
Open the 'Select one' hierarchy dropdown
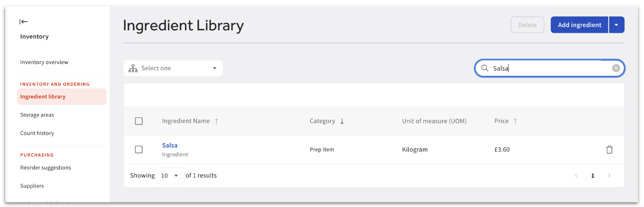pyautogui.click(x=173, y=68)
